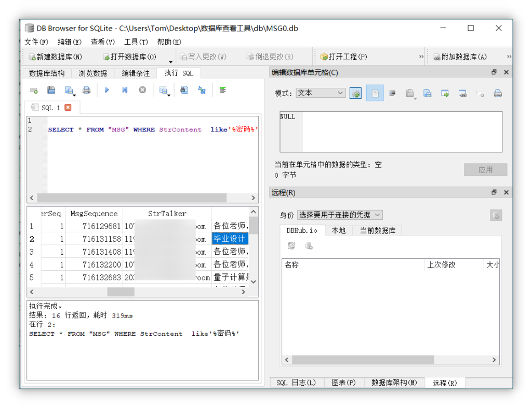532x408 pixels.
Task: Open the 图表(P) bottom tab
Action: pyautogui.click(x=344, y=383)
